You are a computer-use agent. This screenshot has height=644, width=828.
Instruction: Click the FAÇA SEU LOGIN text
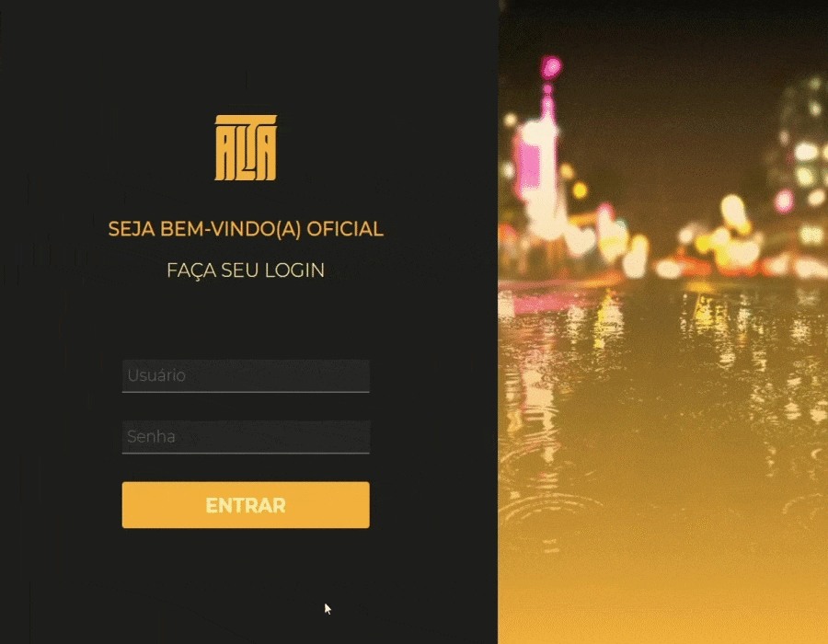246,270
